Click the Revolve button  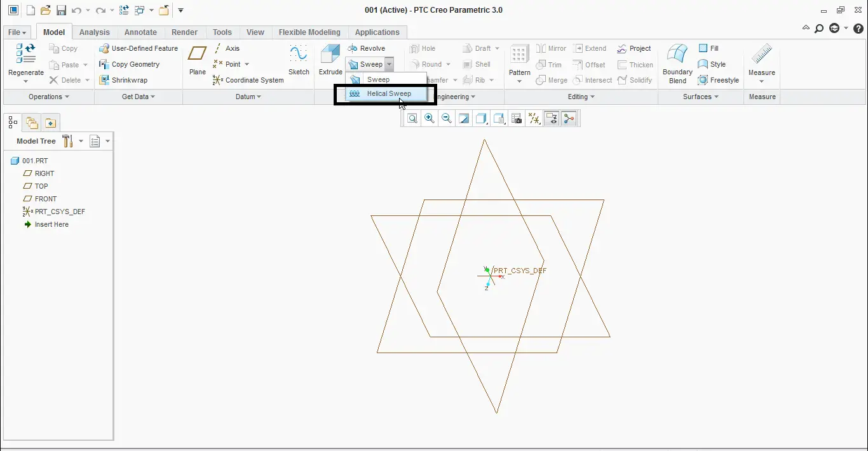coord(367,48)
